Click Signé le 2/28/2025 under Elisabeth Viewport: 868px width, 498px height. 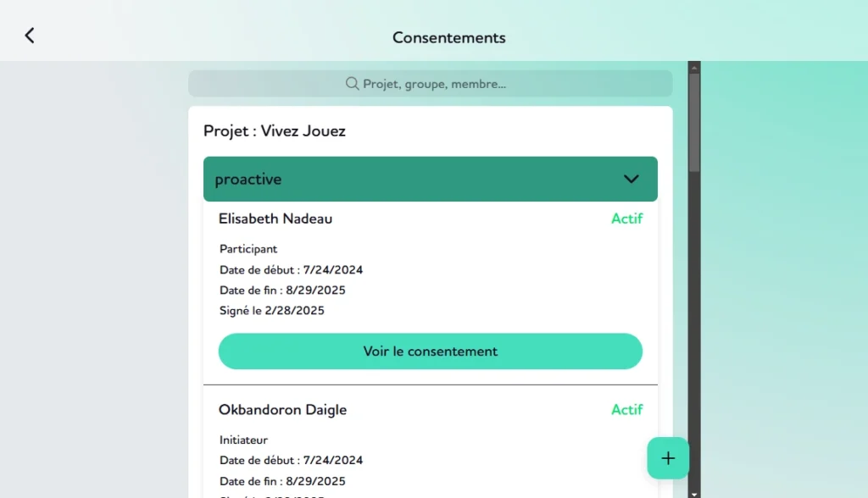[272, 311]
